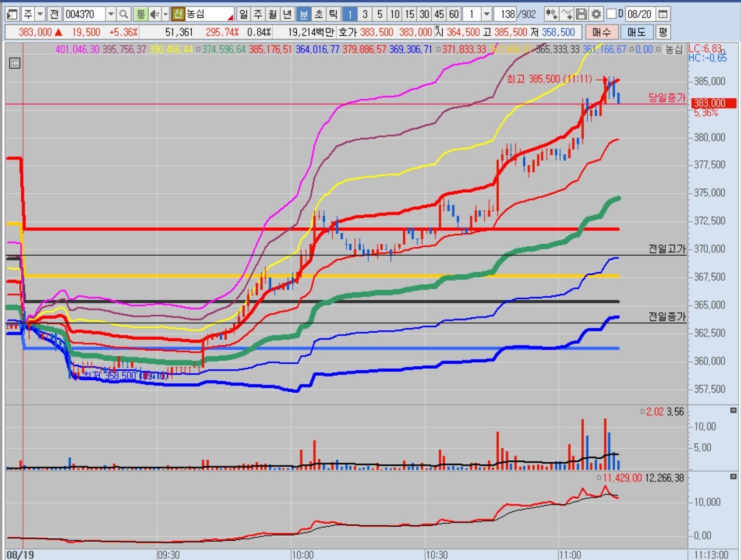Open stock search with the magnifier icon
The height and width of the screenshot is (560, 741).
pyautogui.click(x=124, y=14)
